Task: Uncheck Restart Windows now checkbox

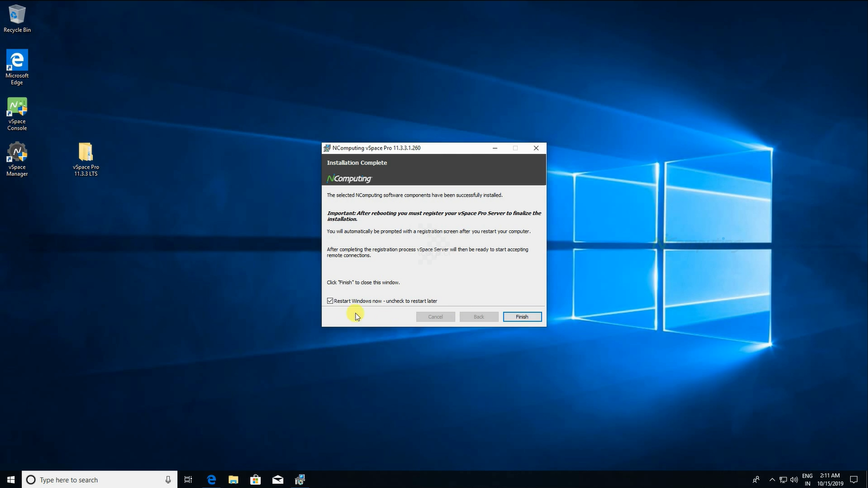Action: [x=330, y=301]
